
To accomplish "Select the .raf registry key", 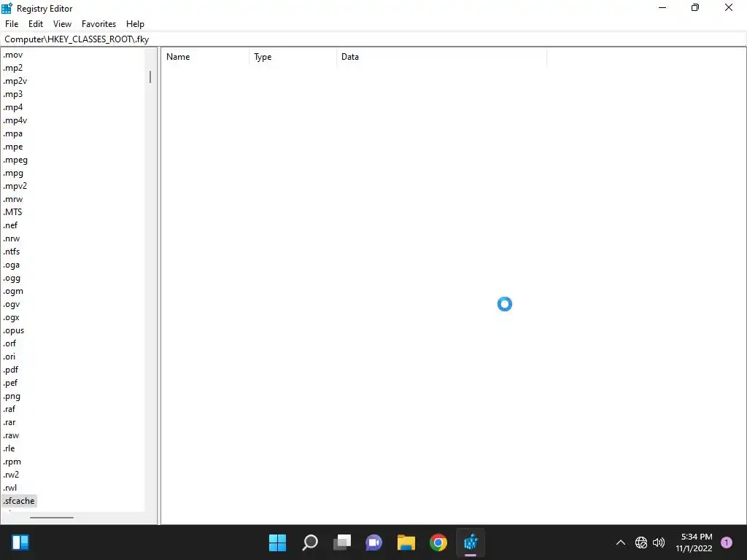I will pos(9,409).
